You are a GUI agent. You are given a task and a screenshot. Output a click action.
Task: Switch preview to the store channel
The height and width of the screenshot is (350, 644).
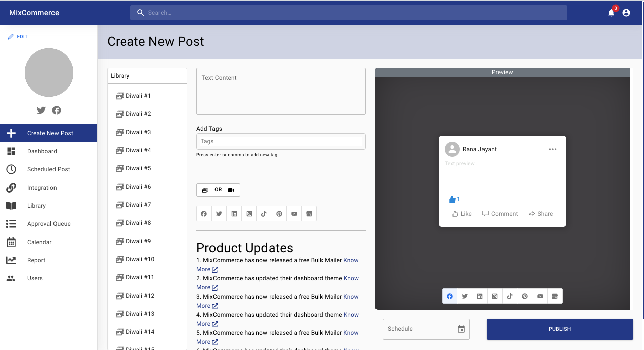pyautogui.click(x=555, y=296)
